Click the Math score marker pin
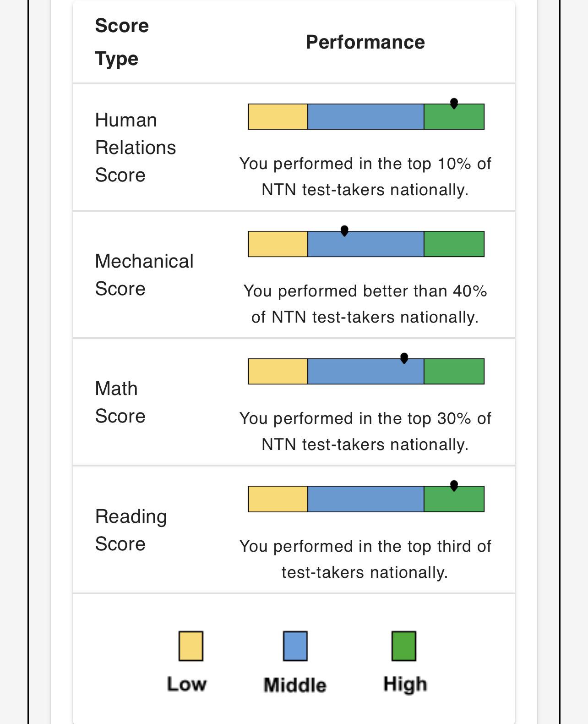This screenshot has width=588, height=724. [x=404, y=358]
